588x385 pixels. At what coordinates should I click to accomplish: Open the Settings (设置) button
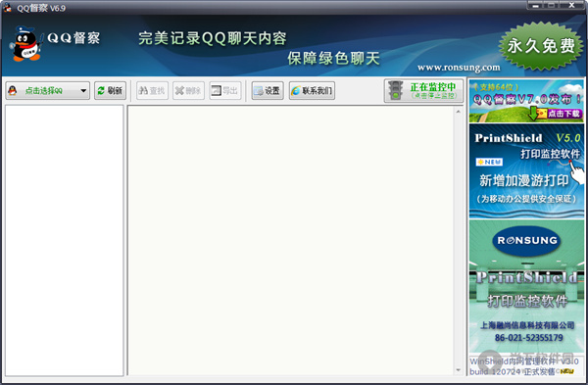coord(268,91)
